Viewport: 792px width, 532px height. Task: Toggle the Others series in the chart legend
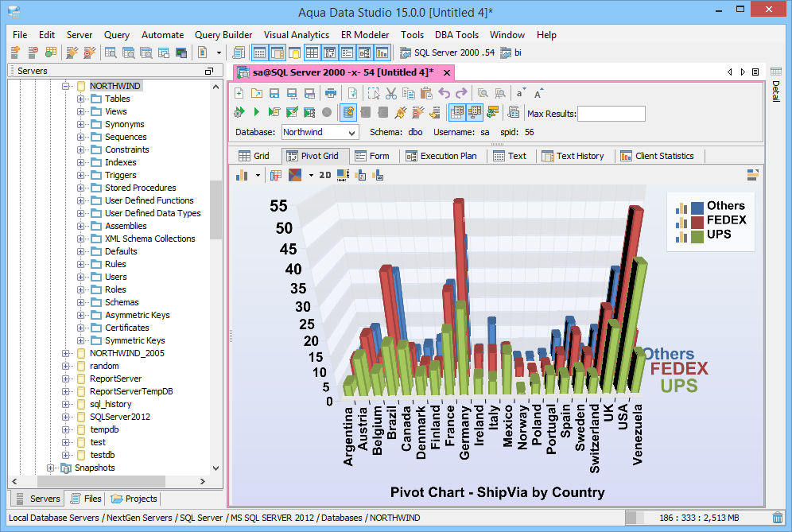coord(726,206)
